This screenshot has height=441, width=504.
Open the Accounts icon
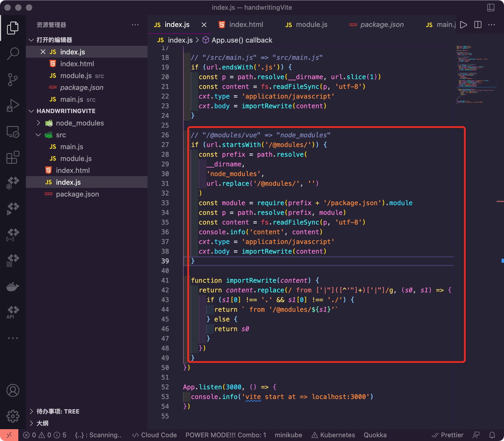[x=13, y=390]
